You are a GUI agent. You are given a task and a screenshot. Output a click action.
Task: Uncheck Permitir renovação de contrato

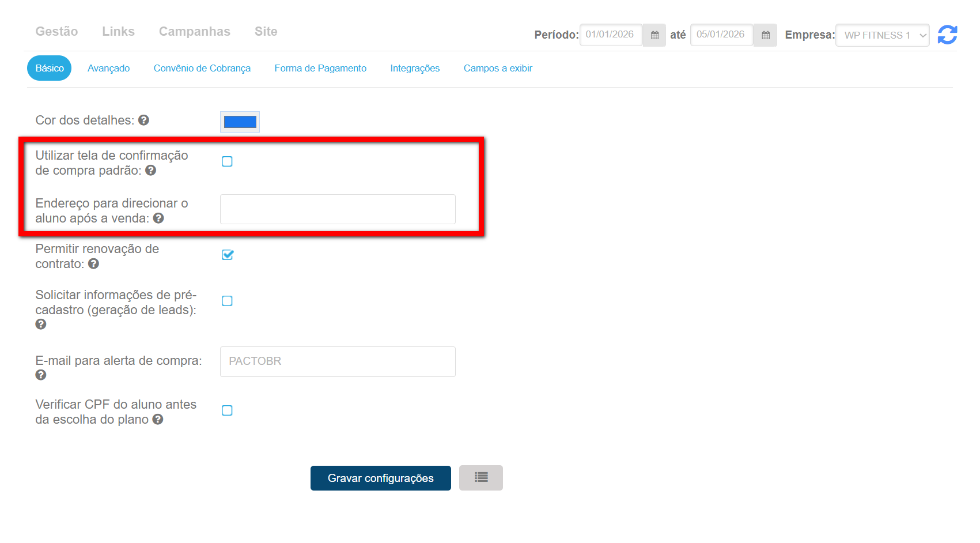227,255
